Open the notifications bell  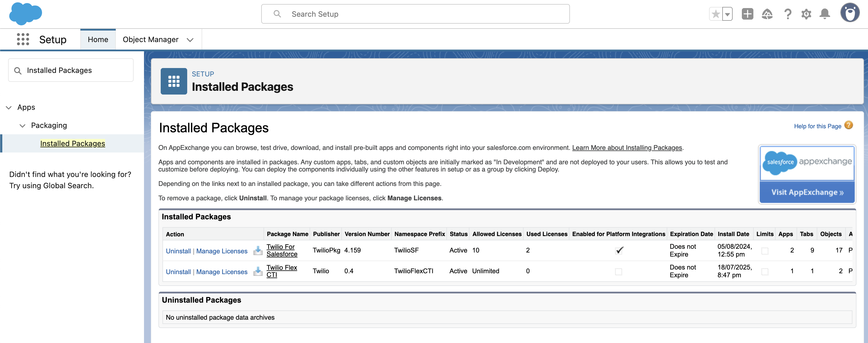(825, 14)
